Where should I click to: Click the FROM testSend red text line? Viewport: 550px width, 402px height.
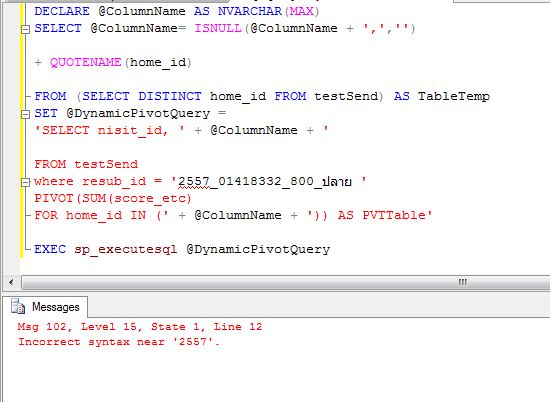click(86, 164)
